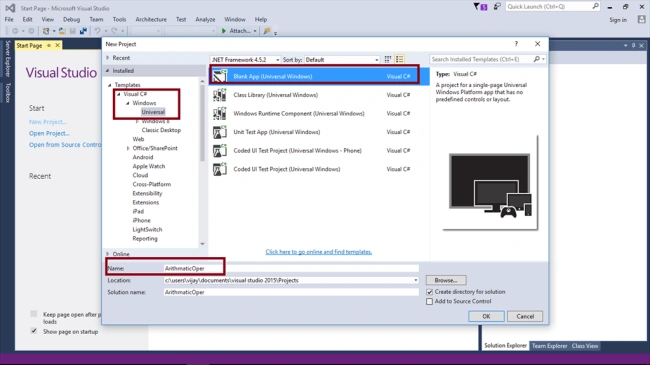Open the Architecture menu

tap(151, 19)
